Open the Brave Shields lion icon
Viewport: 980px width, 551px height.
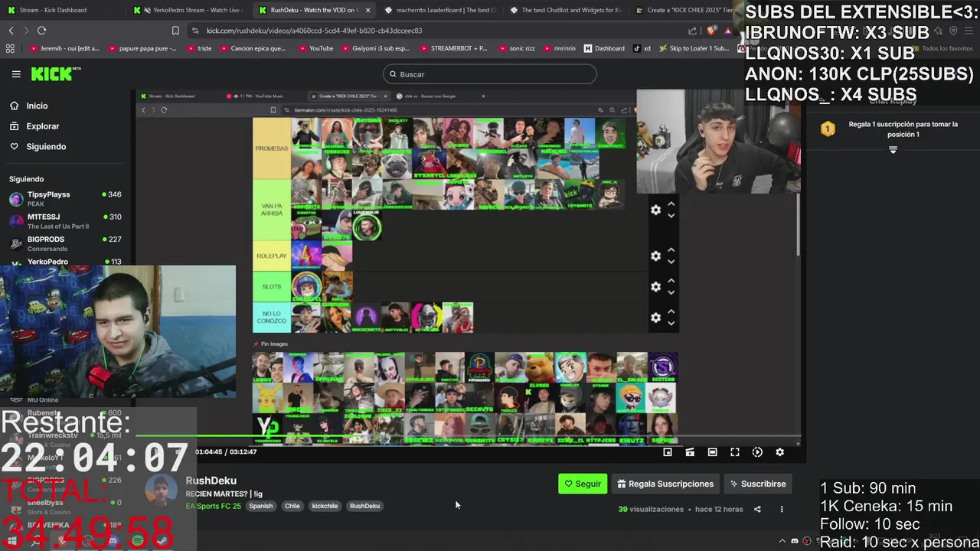point(711,31)
